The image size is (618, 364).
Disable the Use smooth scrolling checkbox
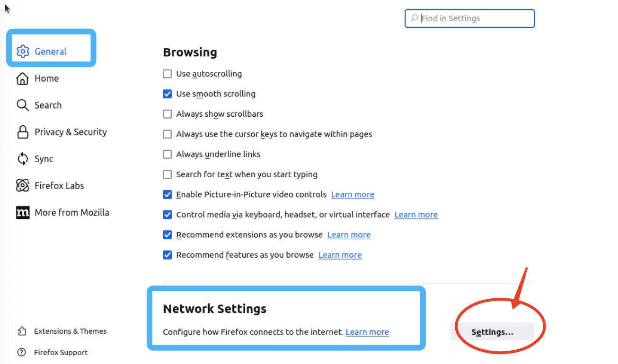[167, 94]
